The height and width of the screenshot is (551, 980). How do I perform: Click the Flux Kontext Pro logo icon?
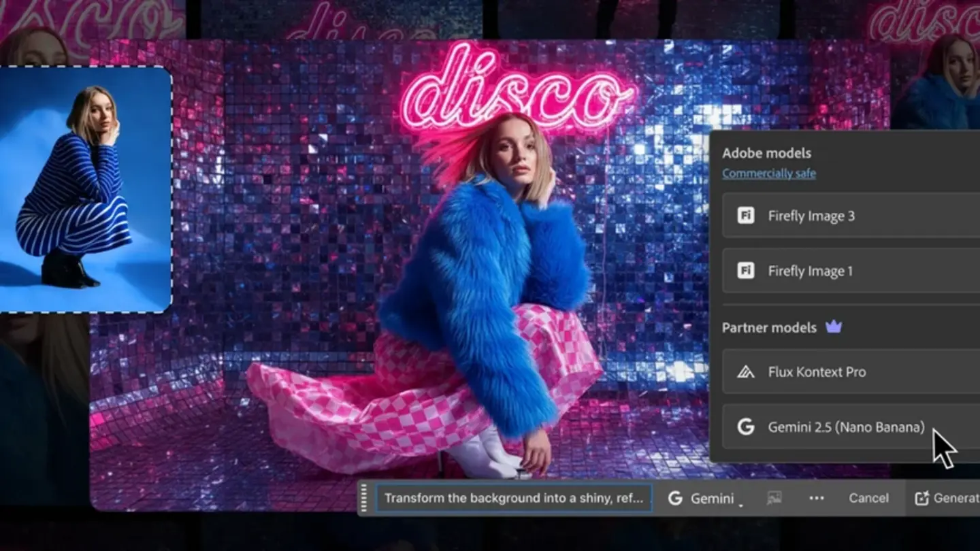click(746, 372)
